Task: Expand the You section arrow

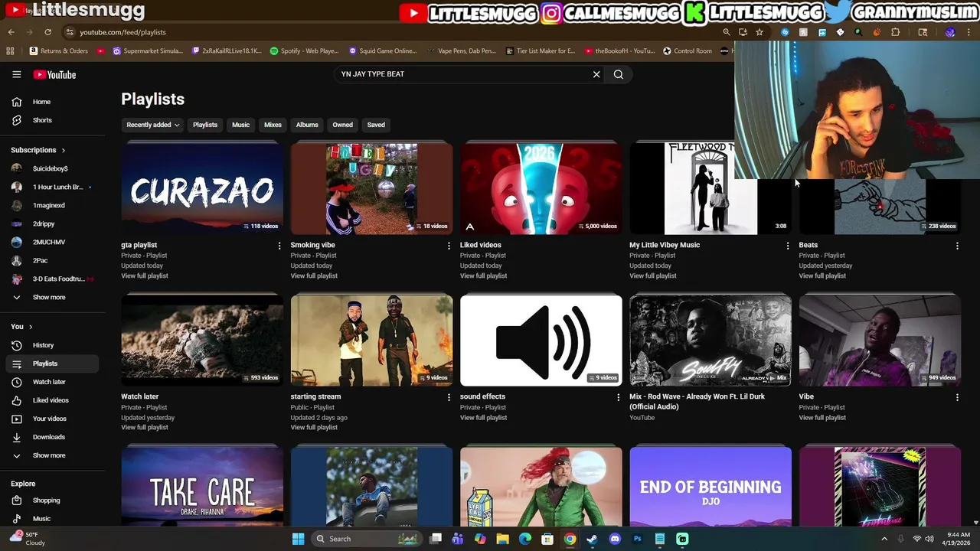Action: (x=30, y=327)
